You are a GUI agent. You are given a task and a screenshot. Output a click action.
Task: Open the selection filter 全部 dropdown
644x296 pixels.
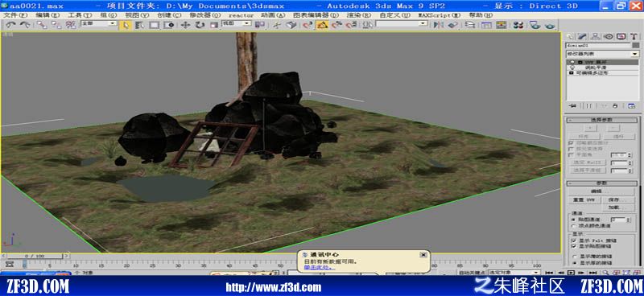click(99, 24)
